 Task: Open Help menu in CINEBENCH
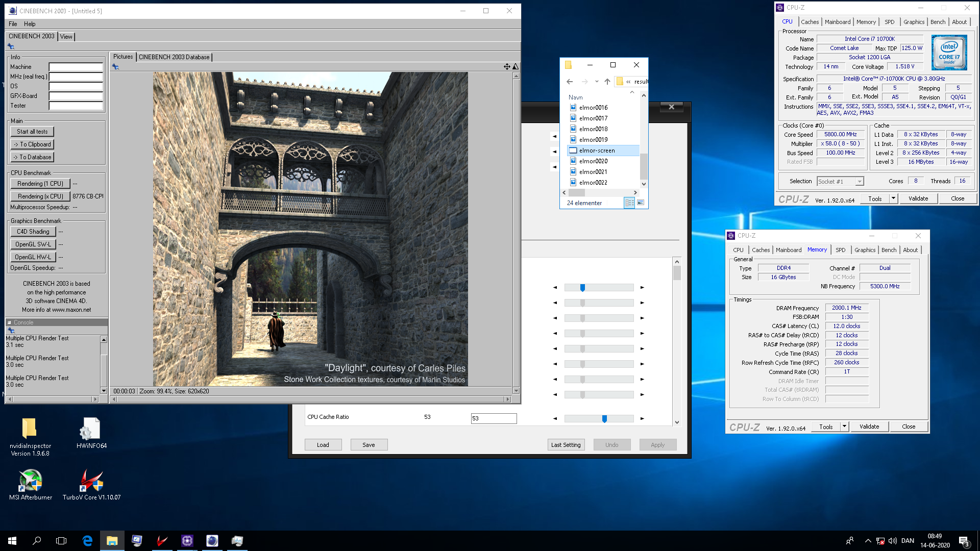[x=30, y=24]
